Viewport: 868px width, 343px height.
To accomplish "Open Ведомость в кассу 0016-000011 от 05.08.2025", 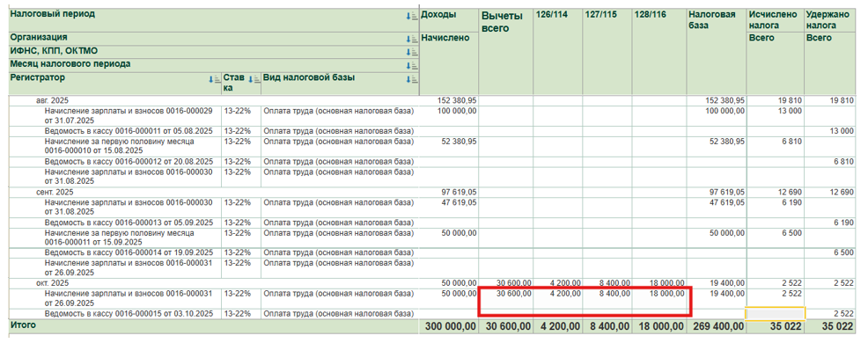I will coord(129,131).
